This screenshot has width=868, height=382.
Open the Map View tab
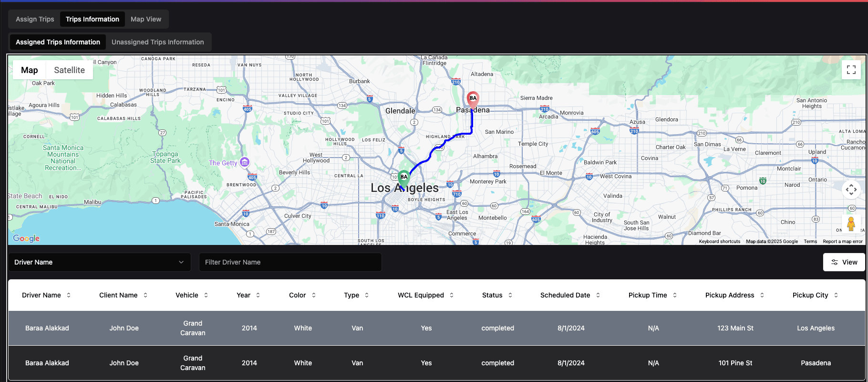[146, 19]
